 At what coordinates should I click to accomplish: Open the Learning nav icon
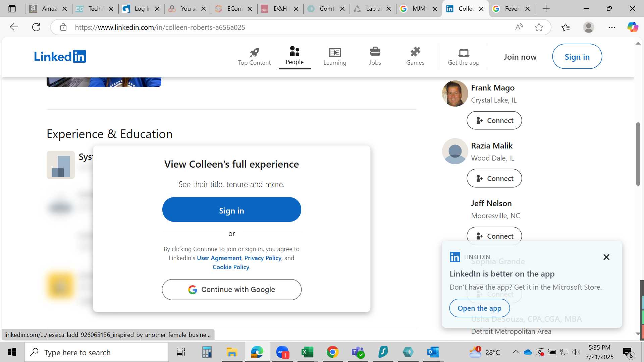coord(335,52)
